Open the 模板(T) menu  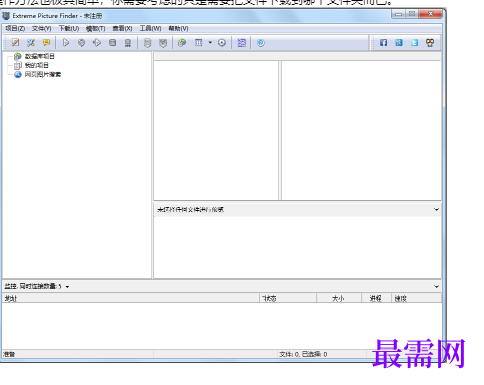pyautogui.click(x=96, y=28)
